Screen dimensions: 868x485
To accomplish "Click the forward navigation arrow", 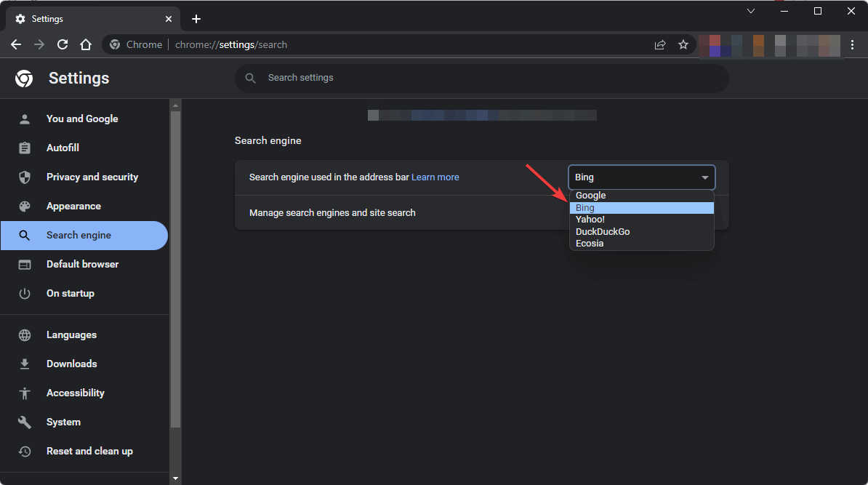I will point(39,45).
